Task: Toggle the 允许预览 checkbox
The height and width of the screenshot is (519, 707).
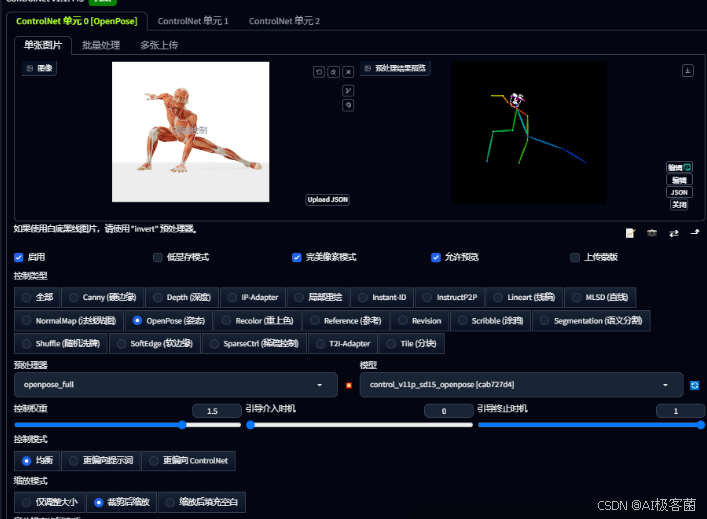Action: pyautogui.click(x=436, y=257)
